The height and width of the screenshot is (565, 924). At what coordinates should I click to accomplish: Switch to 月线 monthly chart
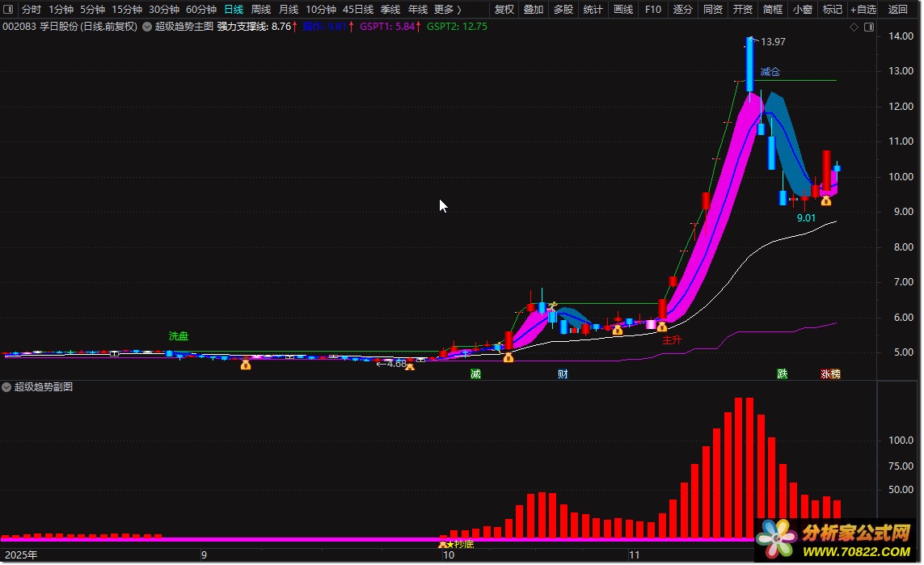tap(289, 10)
